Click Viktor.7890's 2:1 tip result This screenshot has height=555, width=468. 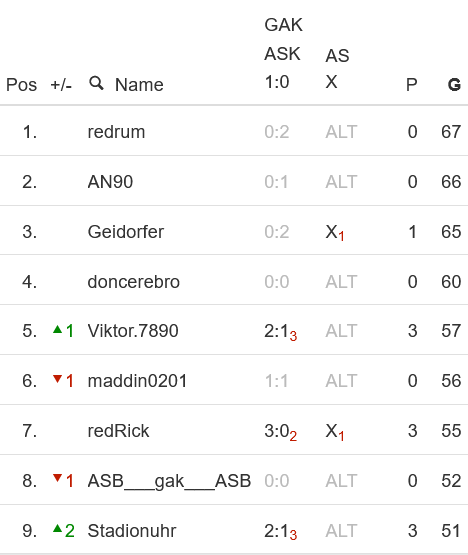pyautogui.click(x=280, y=332)
